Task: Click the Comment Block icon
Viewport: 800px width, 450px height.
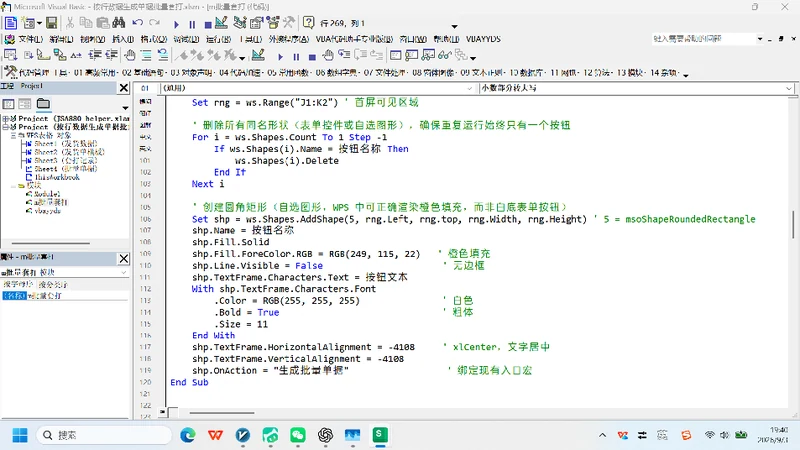Action: coord(146,55)
